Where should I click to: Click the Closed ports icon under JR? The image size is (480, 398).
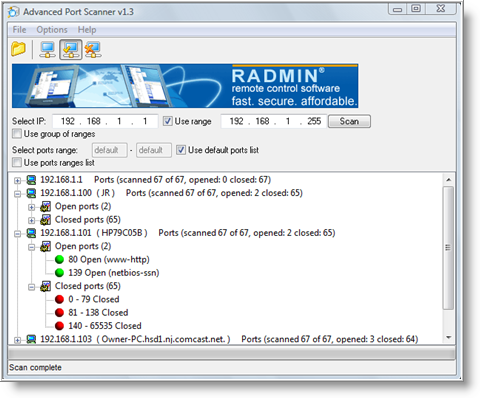[x=46, y=220]
